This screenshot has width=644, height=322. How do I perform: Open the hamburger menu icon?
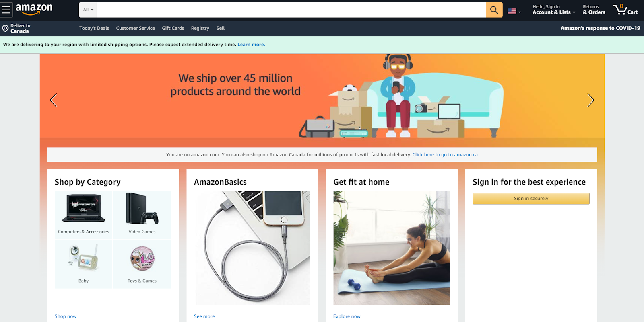point(6,10)
